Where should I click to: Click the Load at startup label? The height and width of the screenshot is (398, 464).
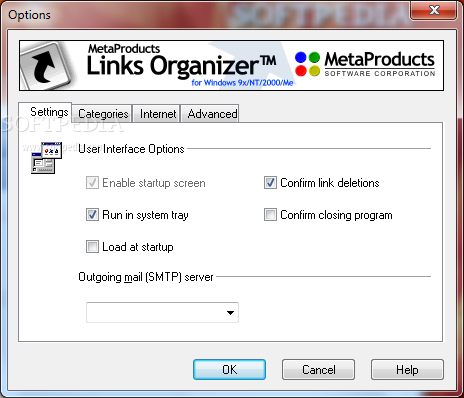(138, 247)
